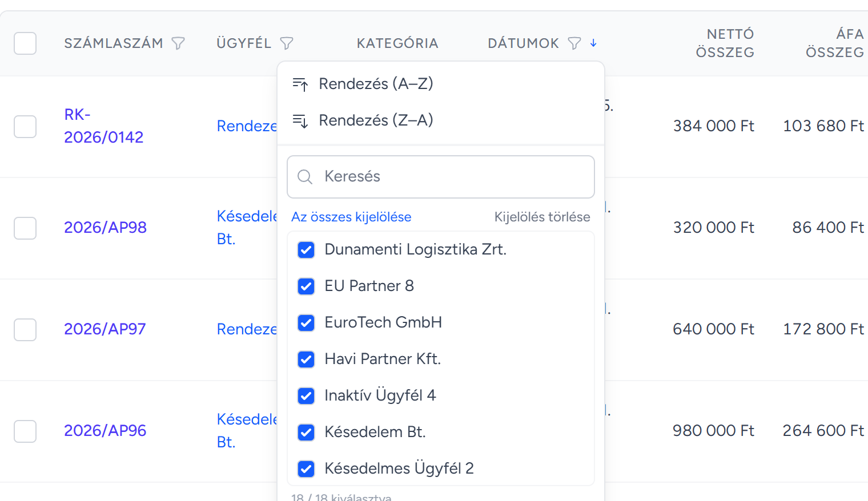This screenshot has width=868, height=501.
Task: Click the 264 600 Ft VAT amount
Action: pyautogui.click(x=823, y=430)
